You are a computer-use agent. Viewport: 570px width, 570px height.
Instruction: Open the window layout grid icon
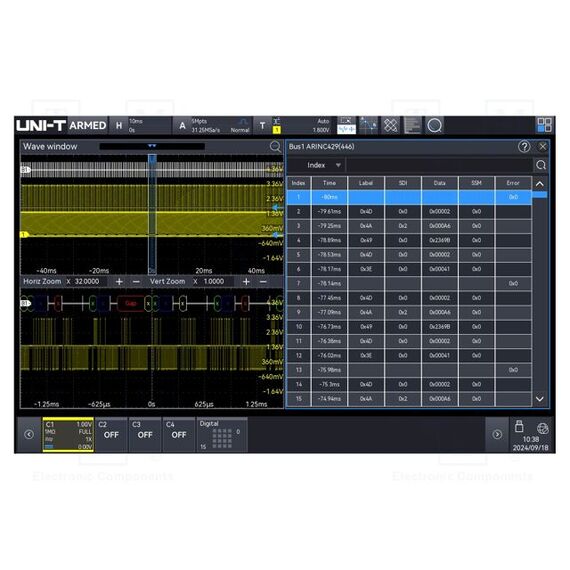(x=544, y=125)
